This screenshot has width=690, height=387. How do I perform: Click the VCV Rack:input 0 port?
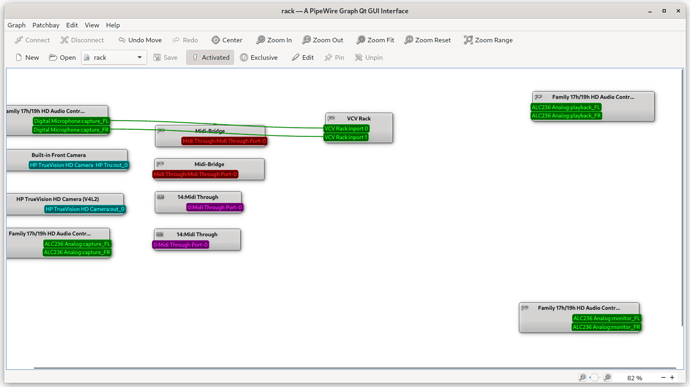pyautogui.click(x=346, y=129)
